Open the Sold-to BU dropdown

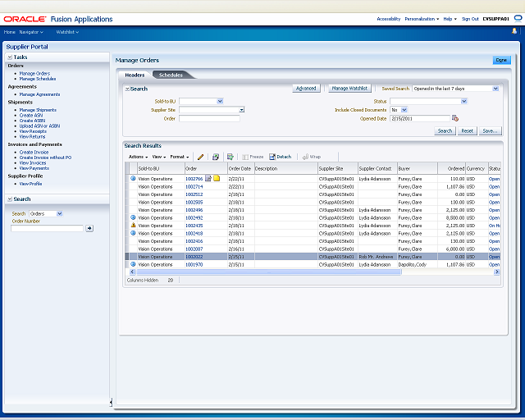click(220, 101)
